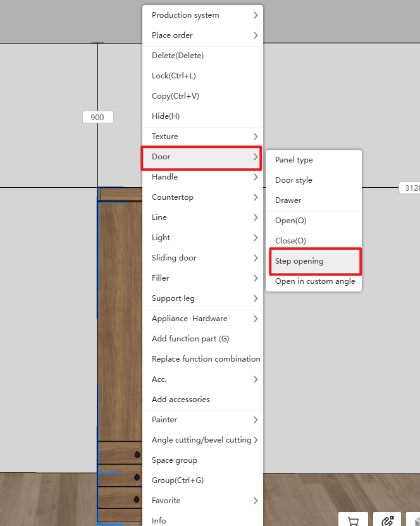Expand the Production system submenu arrow

tap(256, 15)
